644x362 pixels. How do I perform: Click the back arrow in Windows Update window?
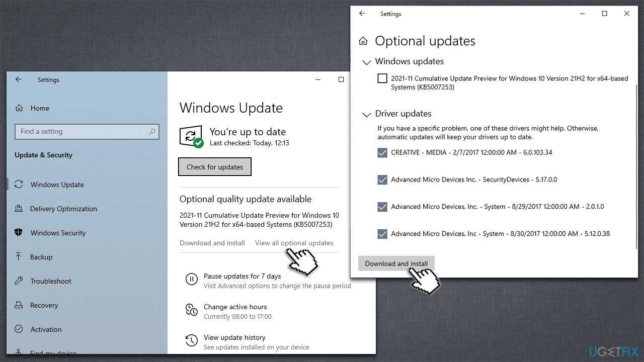(x=19, y=79)
